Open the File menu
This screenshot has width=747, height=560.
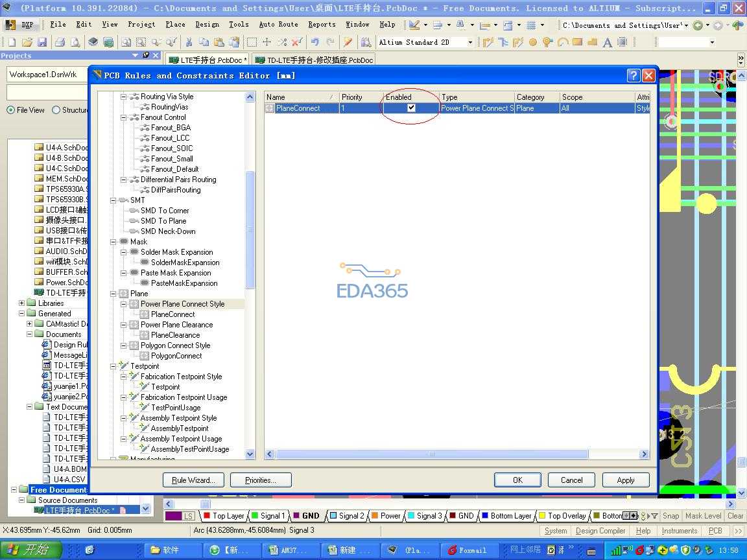(58, 24)
